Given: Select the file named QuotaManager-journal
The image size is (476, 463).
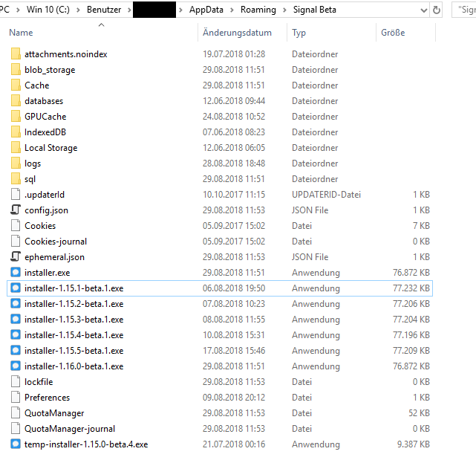Looking at the screenshot, I should click(x=70, y=429).
